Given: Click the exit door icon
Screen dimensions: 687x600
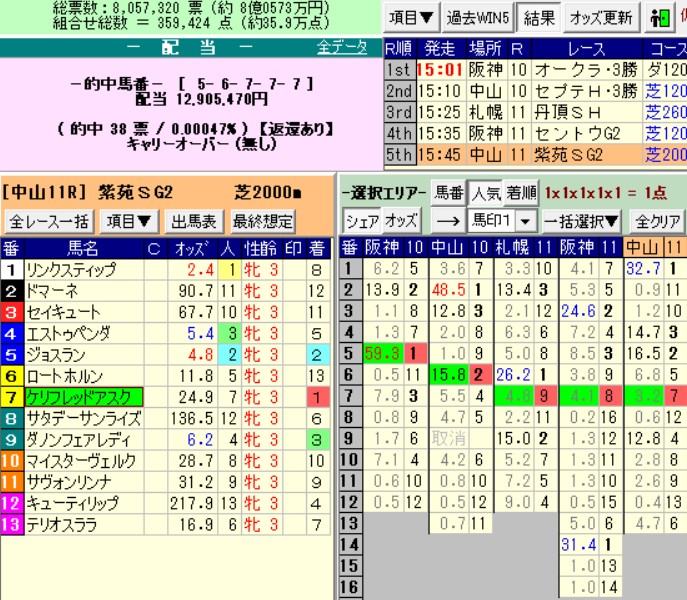Looking at the screenshot, I should (660, 18).
